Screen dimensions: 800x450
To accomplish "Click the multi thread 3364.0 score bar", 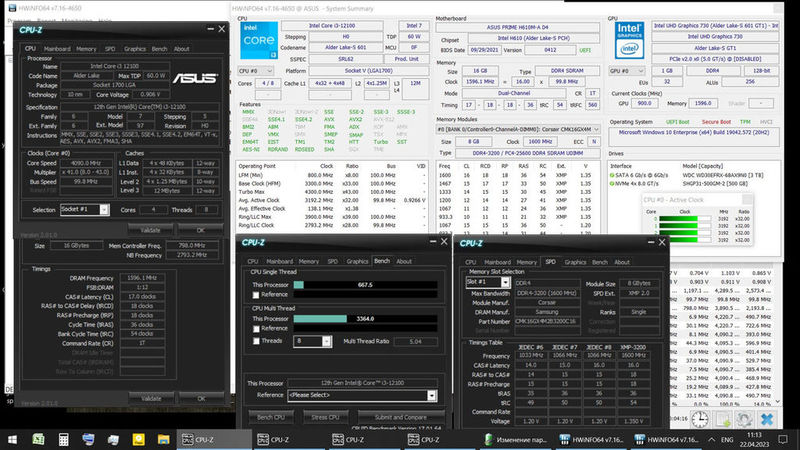I will 365,318.
